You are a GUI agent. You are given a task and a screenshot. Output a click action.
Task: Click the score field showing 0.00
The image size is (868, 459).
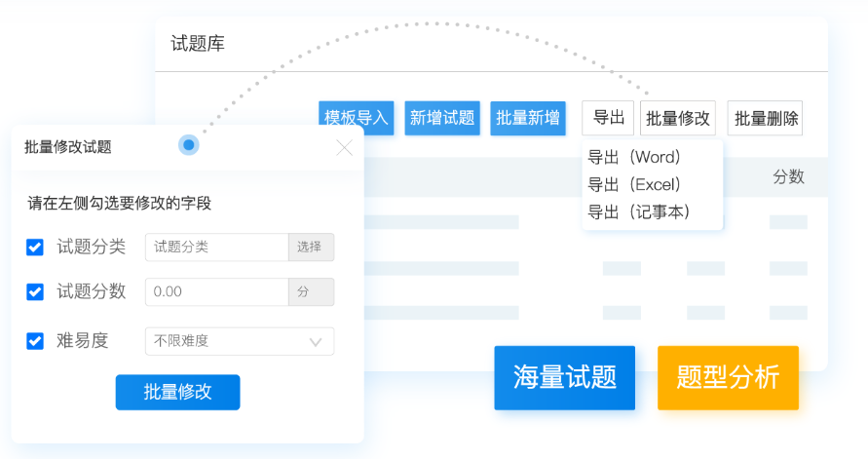[x=216, y=291]
